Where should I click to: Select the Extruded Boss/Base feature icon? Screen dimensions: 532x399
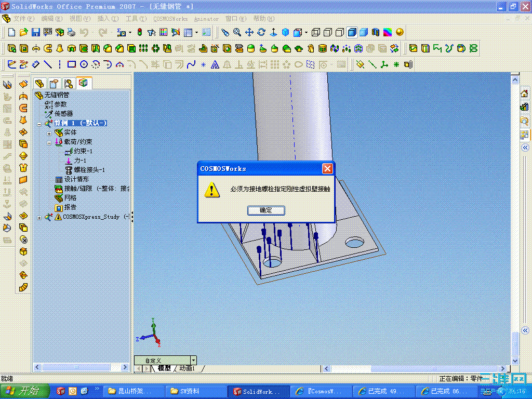point(11,48)
